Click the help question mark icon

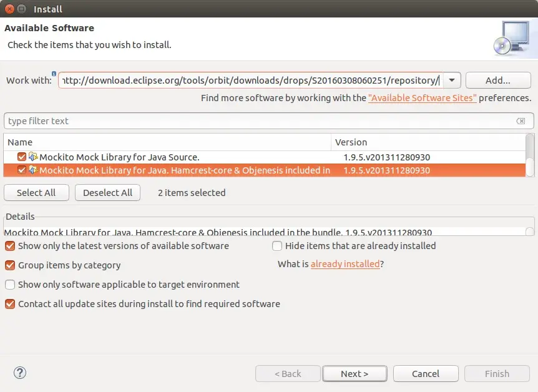20,373
